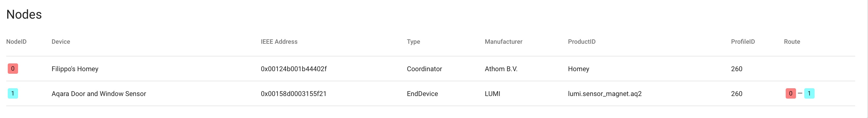This screenshot has width=868, height=118.
Task: Click cyan 1 badge in Route column
Action: point(809,93)
